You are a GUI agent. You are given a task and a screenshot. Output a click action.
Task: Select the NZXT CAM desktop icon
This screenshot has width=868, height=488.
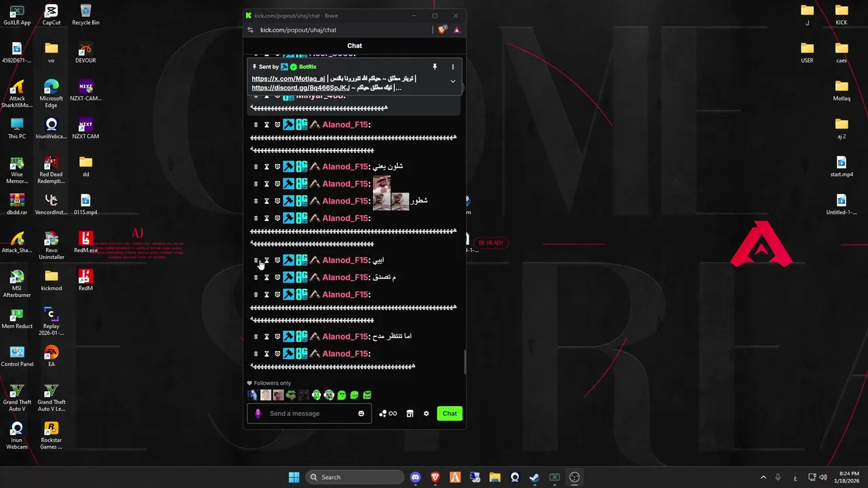pyautogui.click(x=85, y=129)
